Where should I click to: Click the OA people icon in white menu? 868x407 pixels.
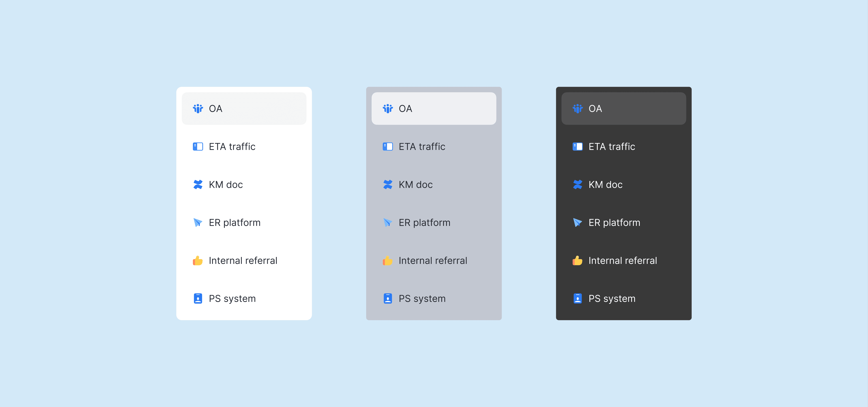click(x=198, y=109)
